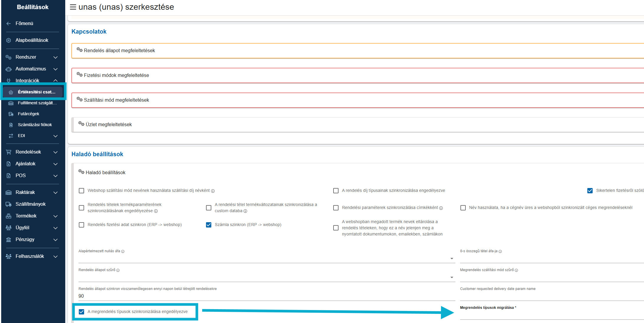Open the Rendelés állapot szűrő dropdown arrow
This screenshot has height=323, width=644.
pyautogui.click(x=452, y=278)
